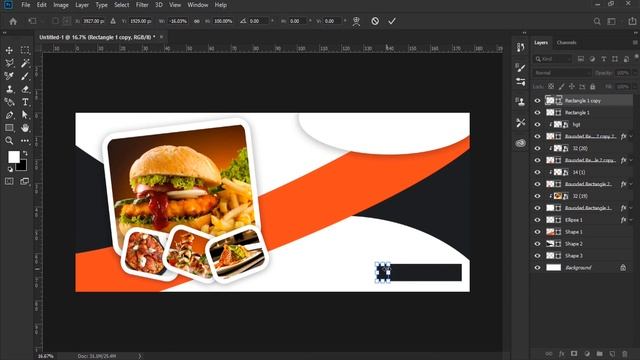Viewport: 640px width, 360px height.
Task: Select the Shape 1 layer thumbnail
Action: point(550,232)
